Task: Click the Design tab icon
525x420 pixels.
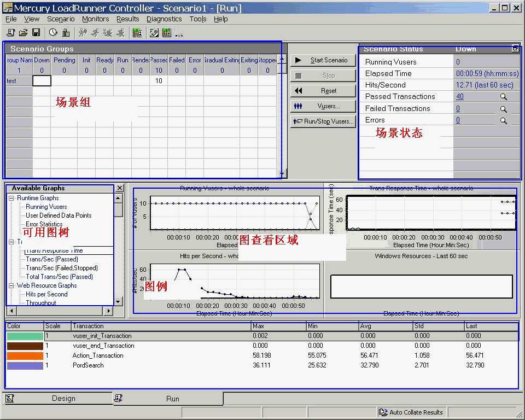Action: click(10, 398)
